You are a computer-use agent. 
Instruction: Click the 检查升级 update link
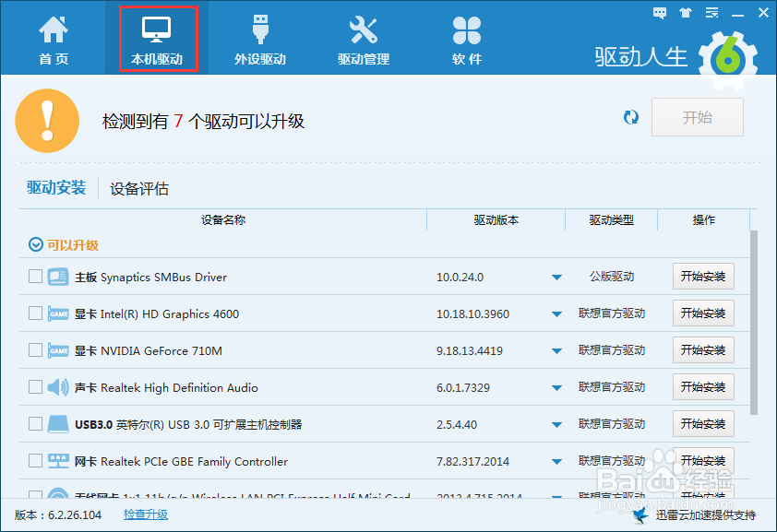pos(145,515)
